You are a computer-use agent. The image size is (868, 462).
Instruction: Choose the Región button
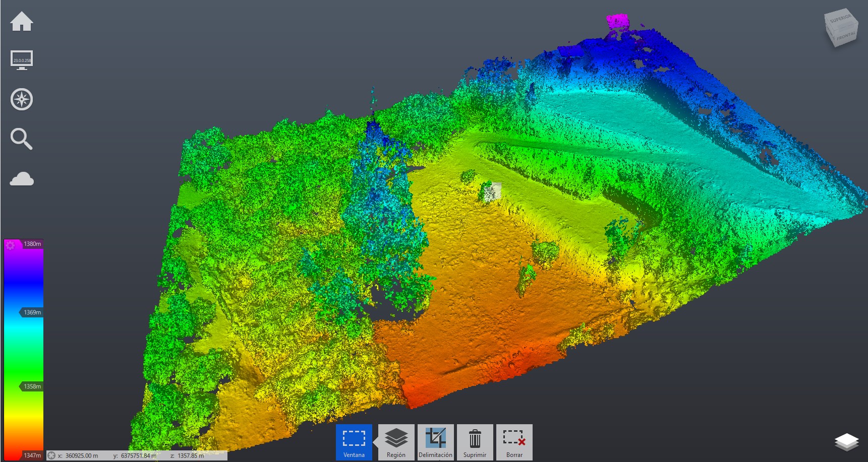396,442
